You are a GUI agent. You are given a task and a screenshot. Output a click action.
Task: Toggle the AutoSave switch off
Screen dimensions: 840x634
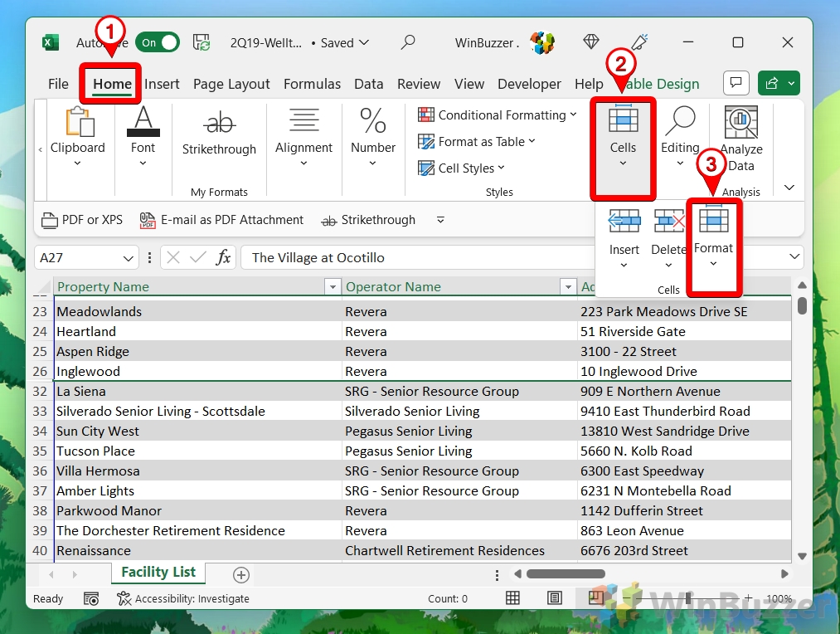(158, 42)
